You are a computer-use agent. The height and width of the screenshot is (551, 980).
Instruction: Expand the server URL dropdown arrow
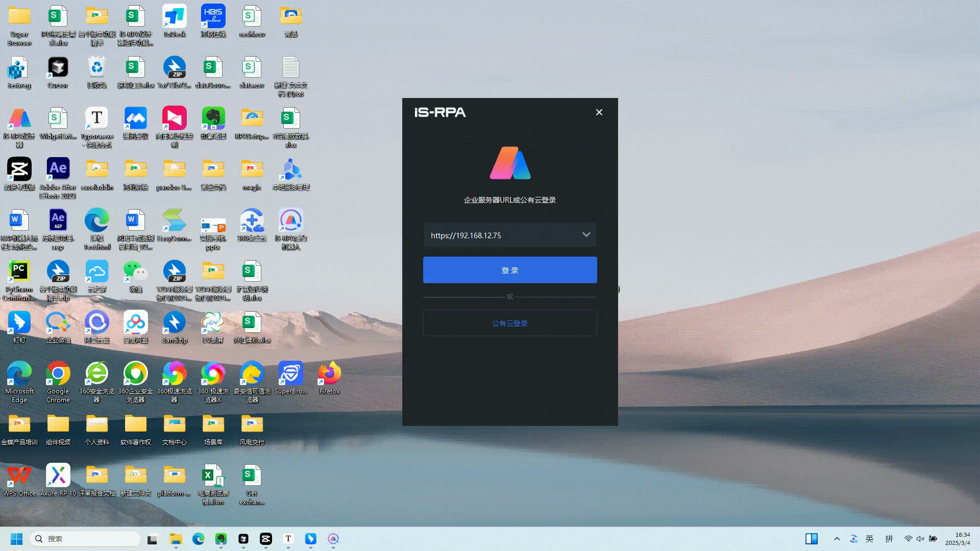coord(586,235)
